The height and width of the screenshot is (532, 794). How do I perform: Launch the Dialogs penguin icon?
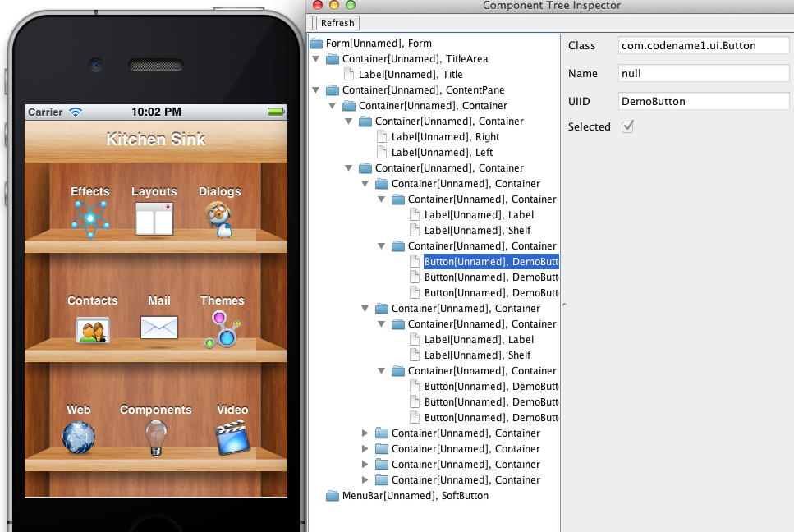[x=219, y=219]
